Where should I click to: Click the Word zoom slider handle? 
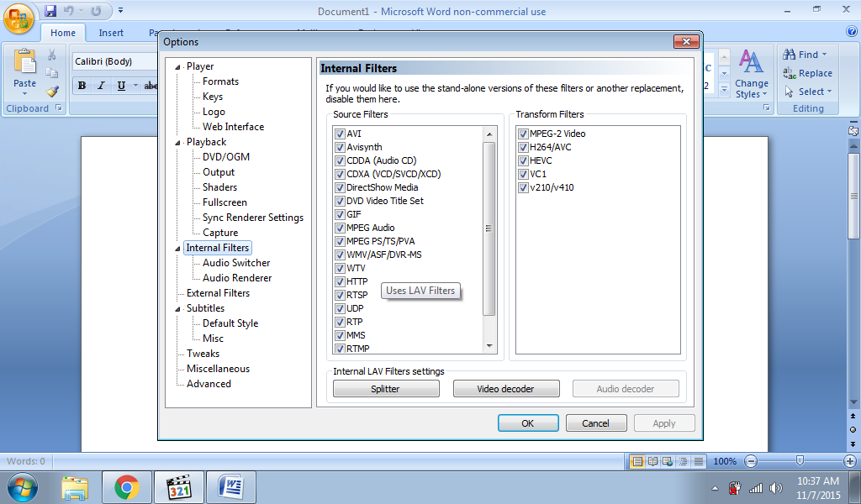click(800, 461)
